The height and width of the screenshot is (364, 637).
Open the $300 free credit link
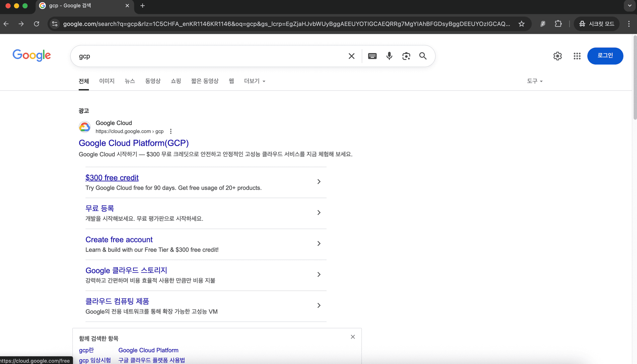pos(112,178)
